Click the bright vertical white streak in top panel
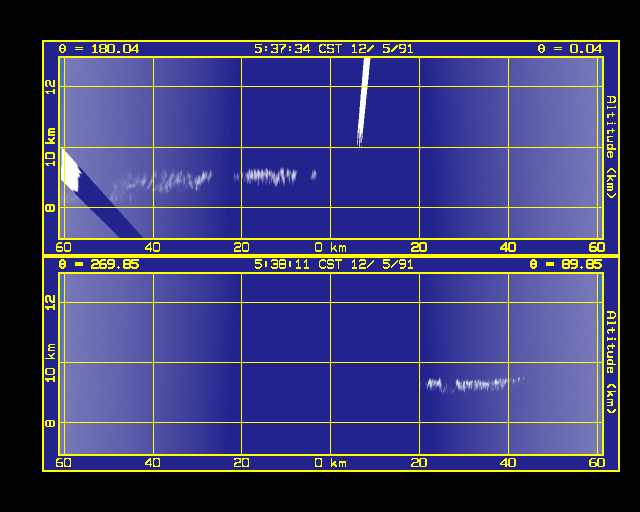 tap(364, 102)
